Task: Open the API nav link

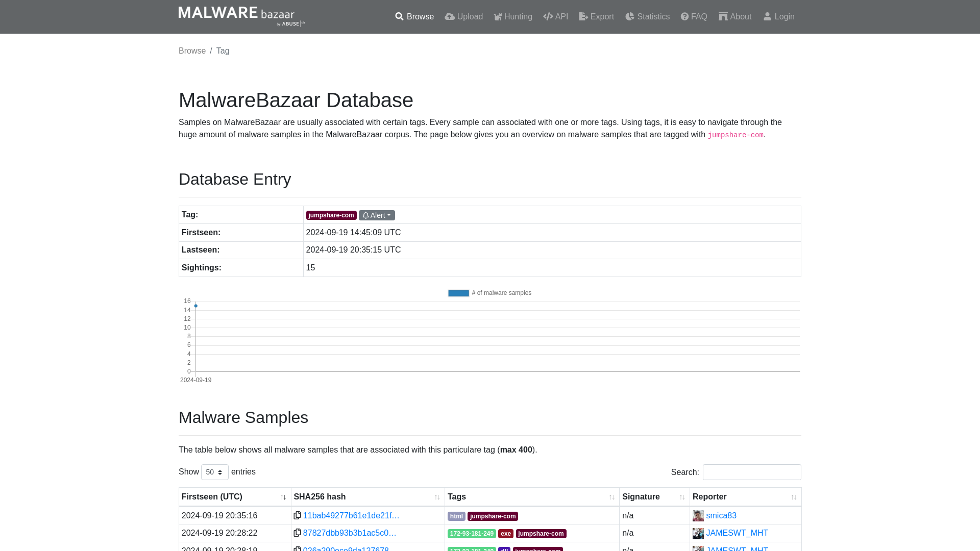Action: pos(555,17)
